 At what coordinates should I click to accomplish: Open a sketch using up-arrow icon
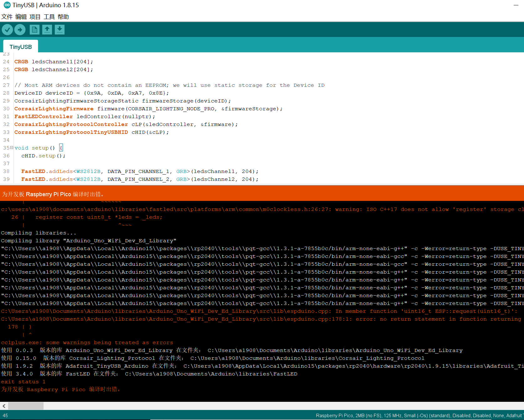[x=47, y=29]
